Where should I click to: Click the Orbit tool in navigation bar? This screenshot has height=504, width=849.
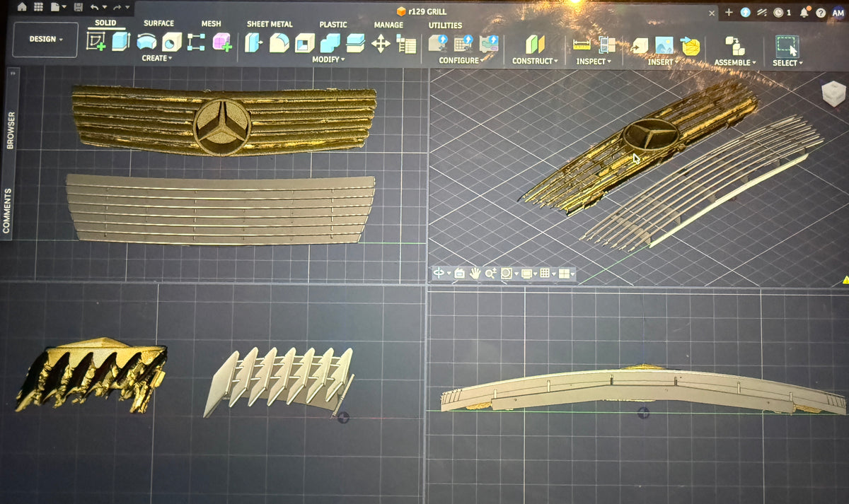point(439,272)
